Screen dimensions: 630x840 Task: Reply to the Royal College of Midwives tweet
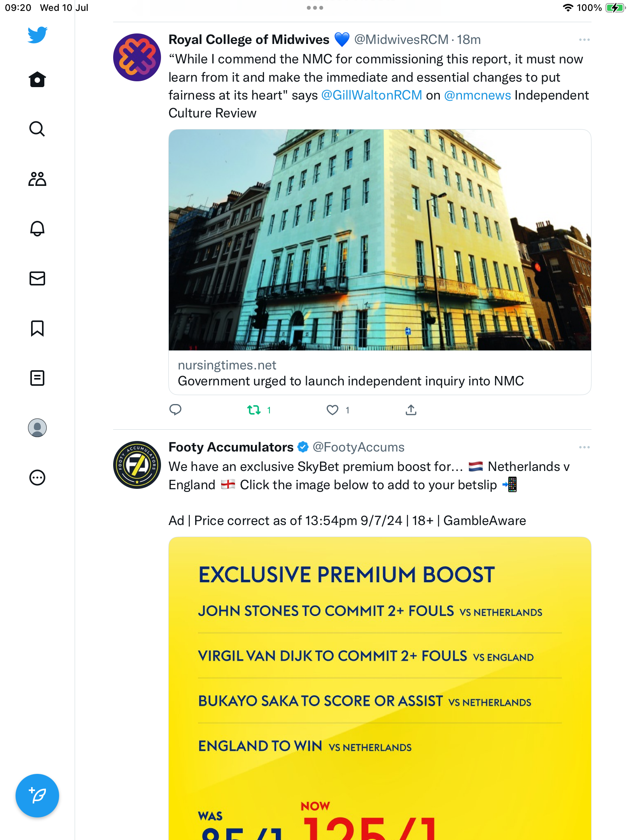(x=175, y=410)
